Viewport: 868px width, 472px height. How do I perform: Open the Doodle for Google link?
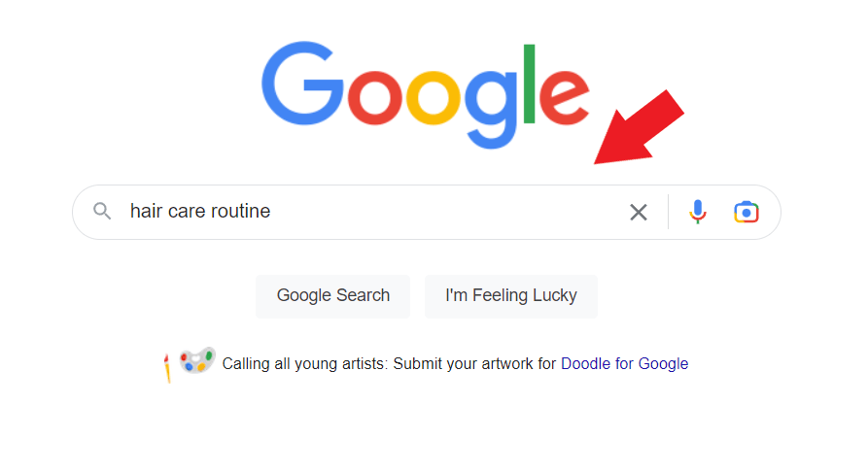point(624,364)
